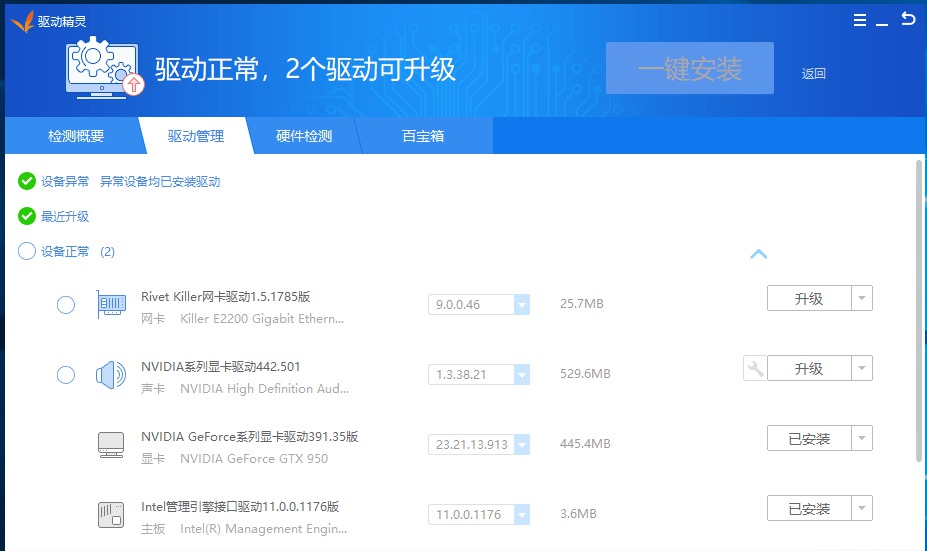Click NVIDIA High Definition Audio device name
Image resolution: width=927 pixels, height=551 pixels.
(264, 389)
